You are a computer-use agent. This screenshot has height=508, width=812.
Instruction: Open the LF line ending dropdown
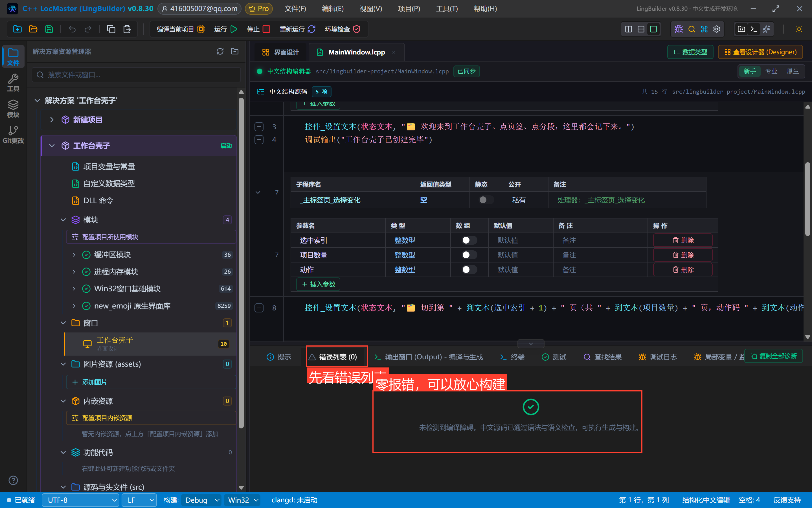pos(139,500)
